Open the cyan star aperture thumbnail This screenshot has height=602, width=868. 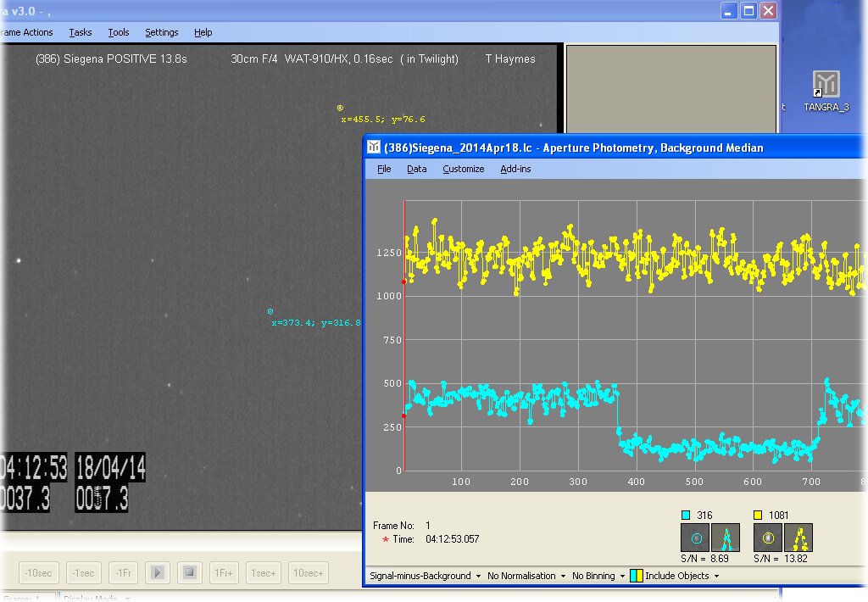tap(697, 537)
